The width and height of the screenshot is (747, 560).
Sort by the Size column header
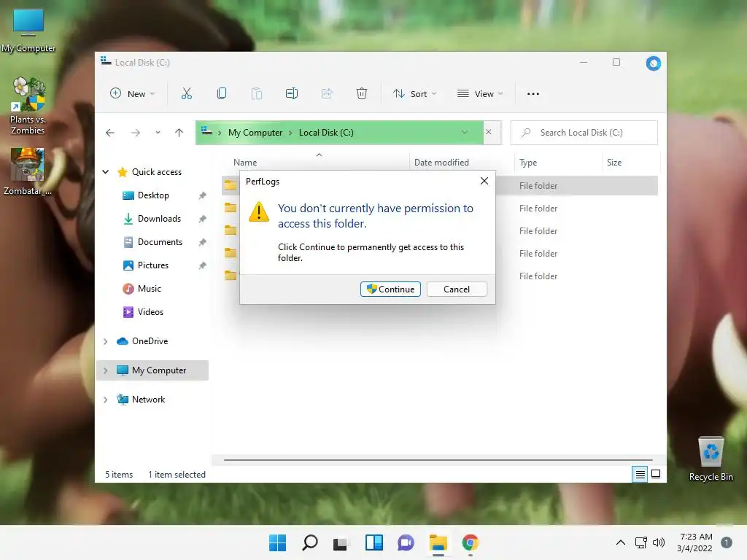(x=614, y=163)
